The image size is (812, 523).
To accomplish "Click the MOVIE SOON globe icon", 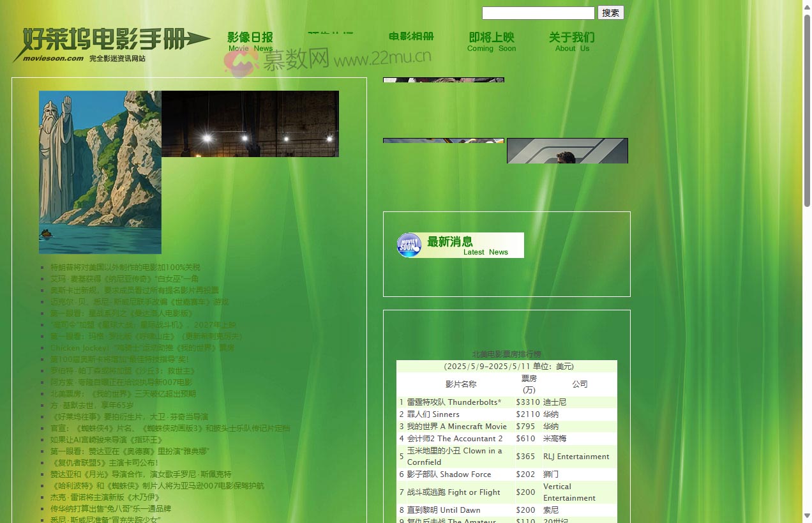I will click(x=409, y=245).
